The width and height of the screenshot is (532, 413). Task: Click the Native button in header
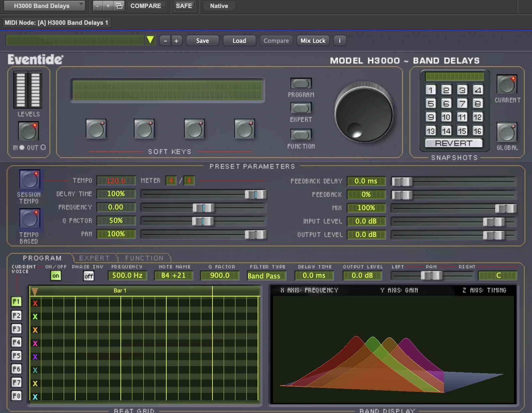click(x=219, y=6)
